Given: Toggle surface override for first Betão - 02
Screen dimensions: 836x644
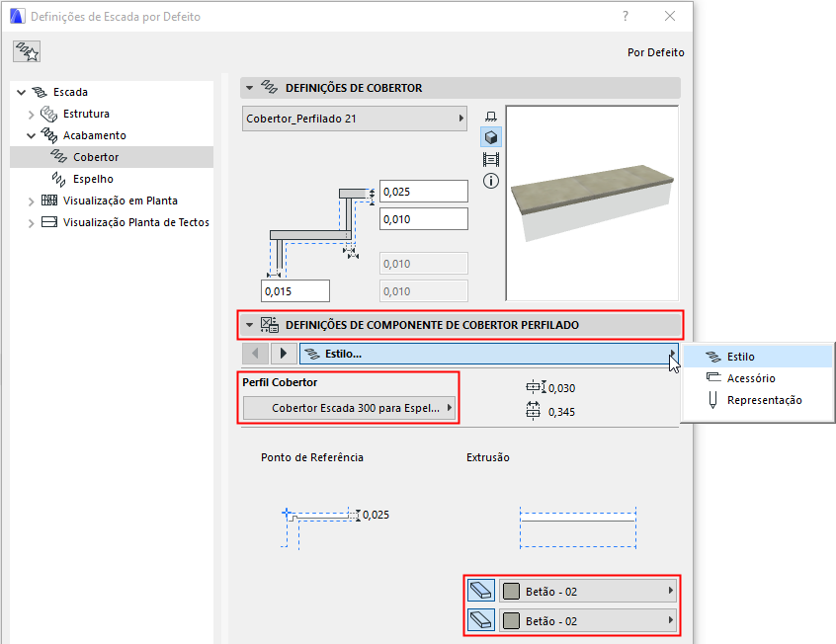Looking at the screenshot, I should (x=481, y=591).
